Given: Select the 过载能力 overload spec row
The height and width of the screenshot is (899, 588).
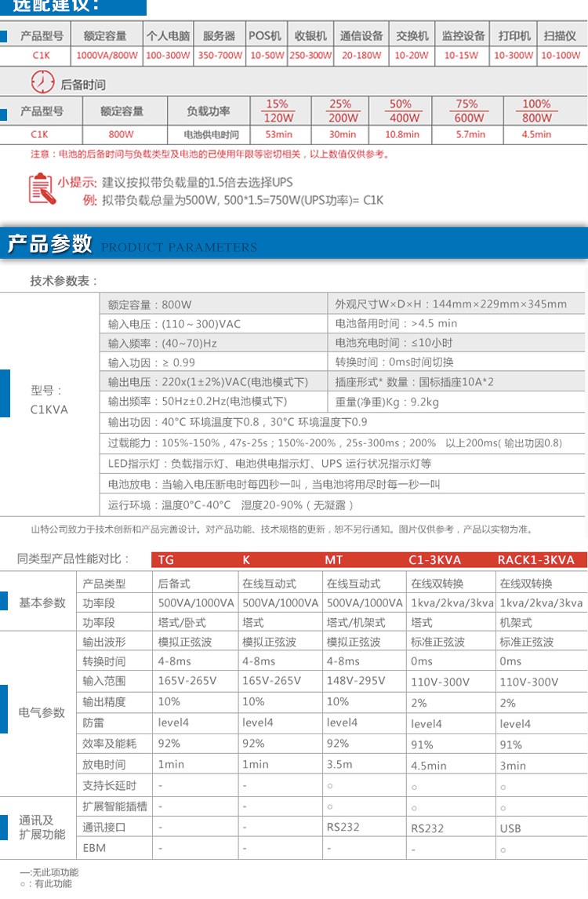Looking at the screenshot, I should [343, 443].
